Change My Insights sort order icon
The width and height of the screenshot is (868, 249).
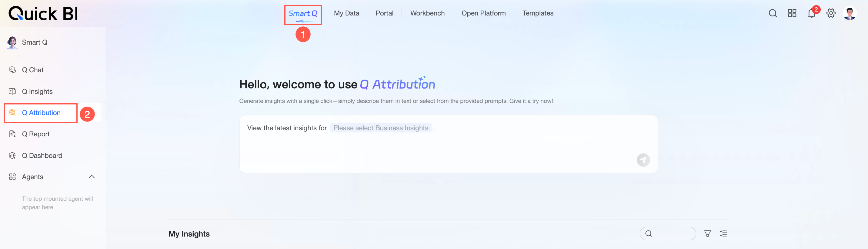(723, 234)
